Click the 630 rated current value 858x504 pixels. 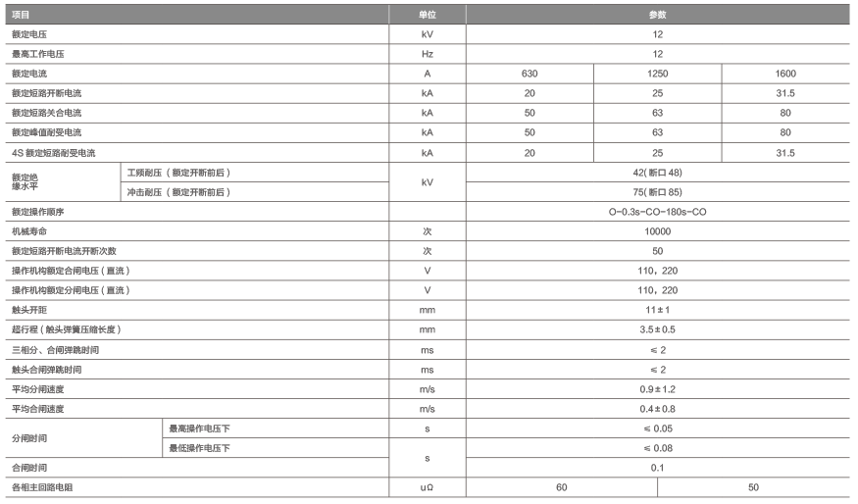point(530,74)
